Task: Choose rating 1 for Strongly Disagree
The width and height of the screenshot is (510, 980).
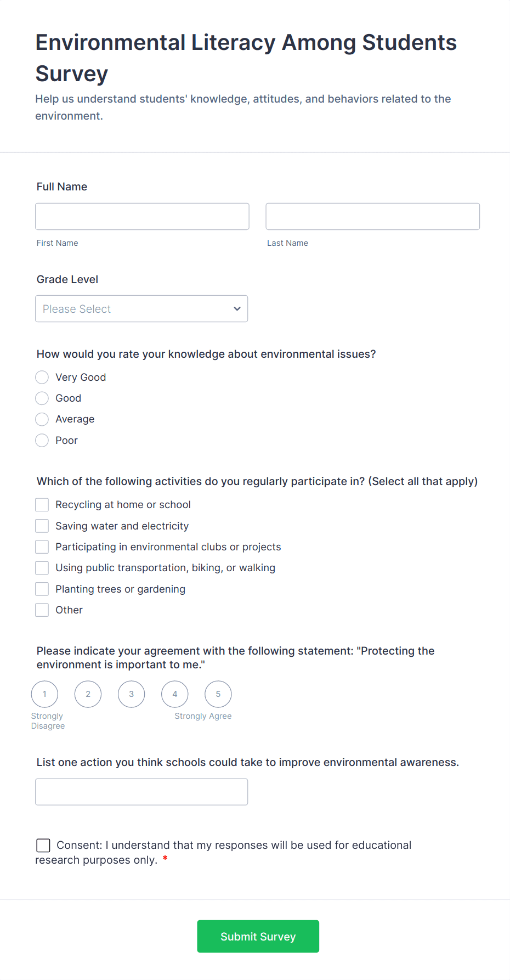Action: 44,694
